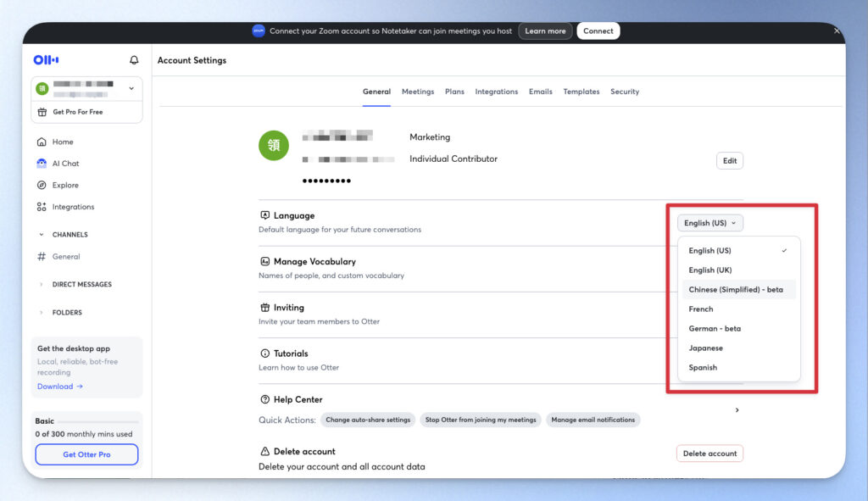Open General channel in sidebar
Image resolution: width=868 pixels, height=501 pixels.
66,256
